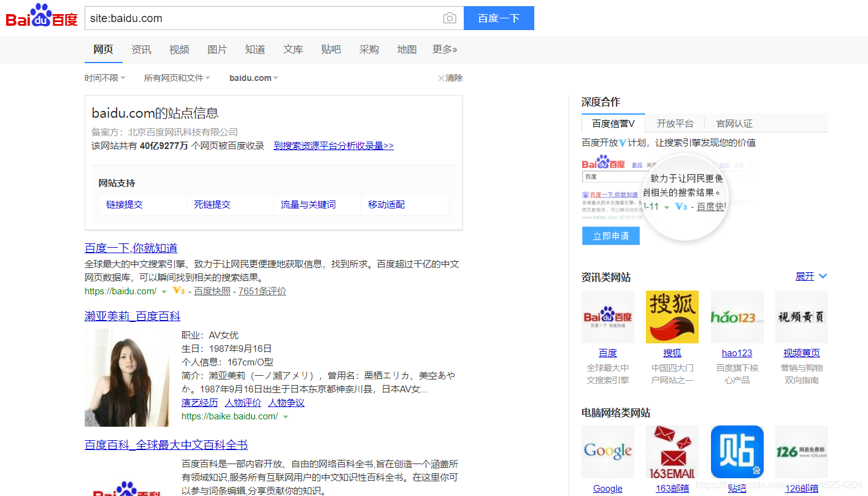Click the 百度 site logo thumbnail

coord(608,317)
